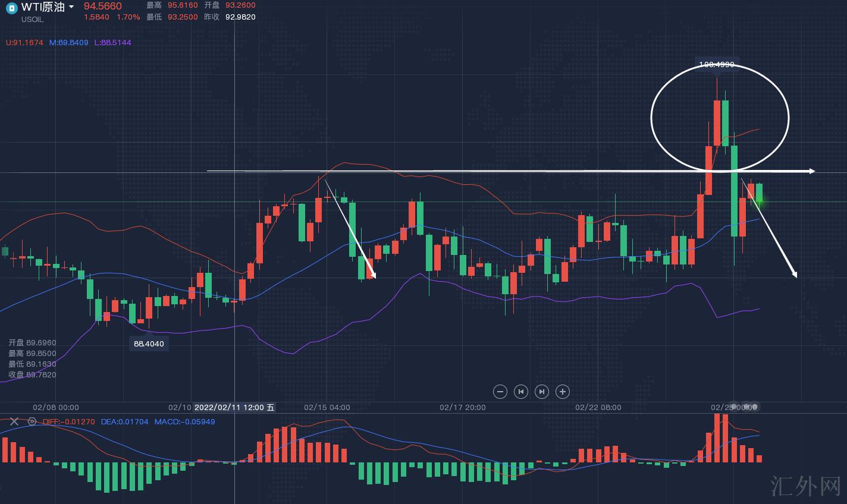847x504 pixels.
Task: Click the WTI crude oil symbol icon
Action: pyautogui.click(x=11, y=8)
